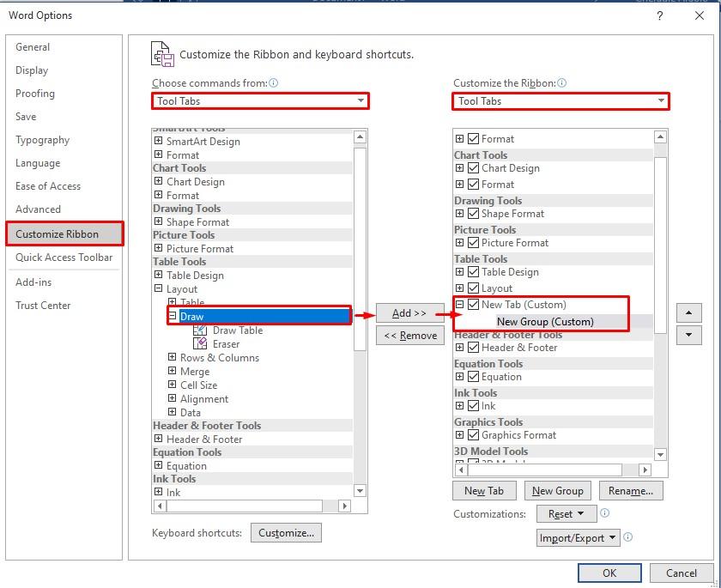Switch to the Proofing options page
Screen dimensions: 721x588
click(x=34, y=94)
